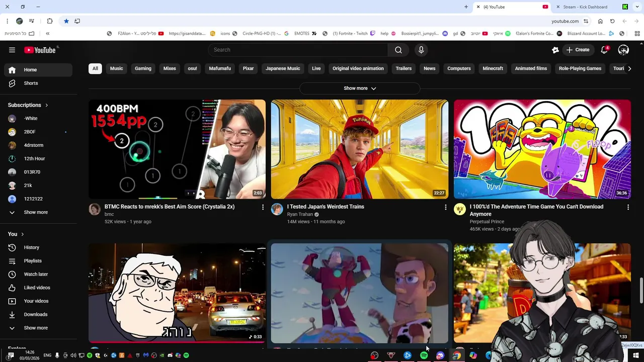Open Downloads in the sidebar
644x362 pixels.
coord(38,314)
